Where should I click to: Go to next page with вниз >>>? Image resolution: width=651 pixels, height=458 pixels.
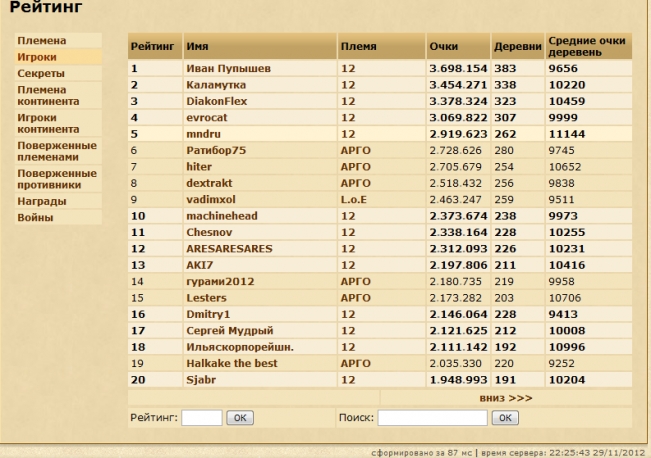point(506,397)
